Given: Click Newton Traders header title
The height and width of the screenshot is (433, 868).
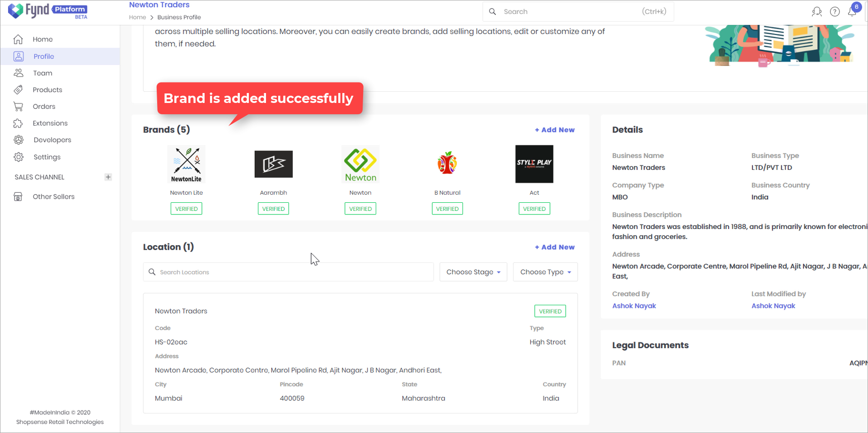Looking at the screenshot, I should [x=159, y=5].
